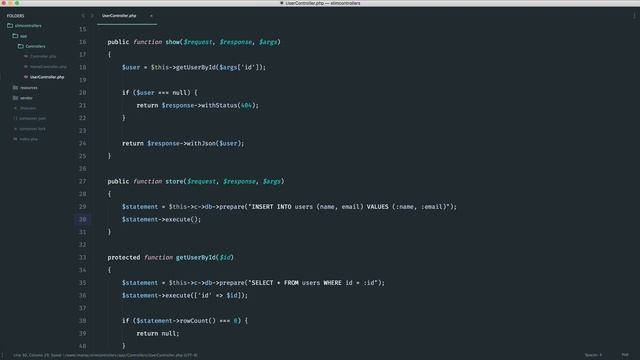Click the red close window button

tap(4, 3)
